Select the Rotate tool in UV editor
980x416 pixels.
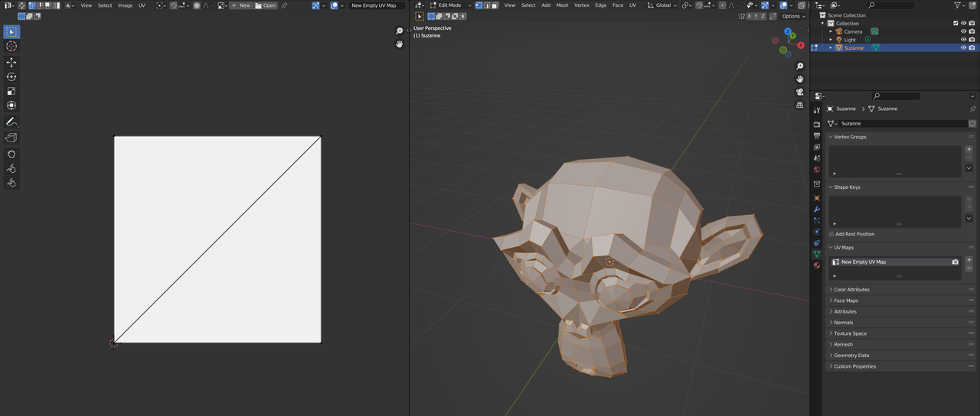point(11,77)
